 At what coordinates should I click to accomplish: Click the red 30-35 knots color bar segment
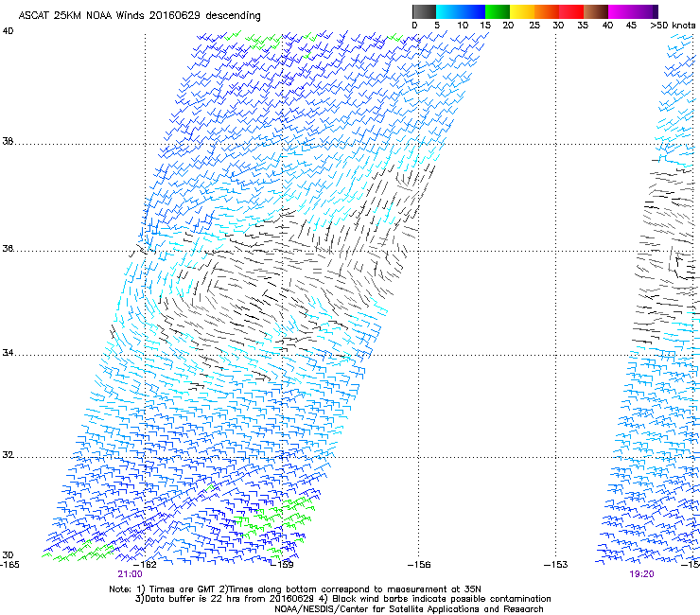(x=571, y=11)
